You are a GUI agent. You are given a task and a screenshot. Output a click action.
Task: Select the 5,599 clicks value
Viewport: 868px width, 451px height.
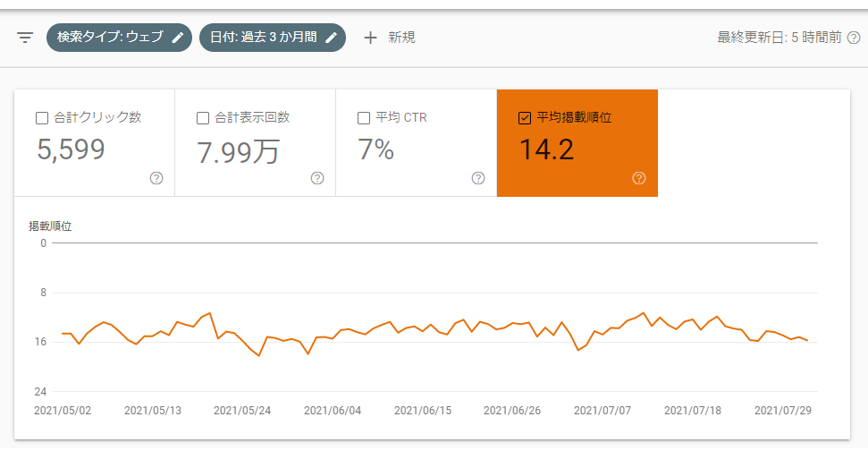pyautogui.click(x=71, y=149)
